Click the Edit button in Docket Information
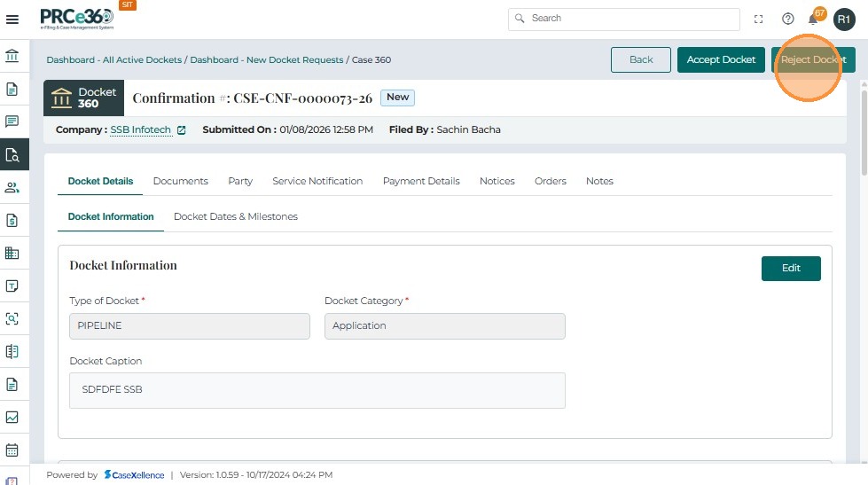868x485 pixels. [x=790, y=269]
